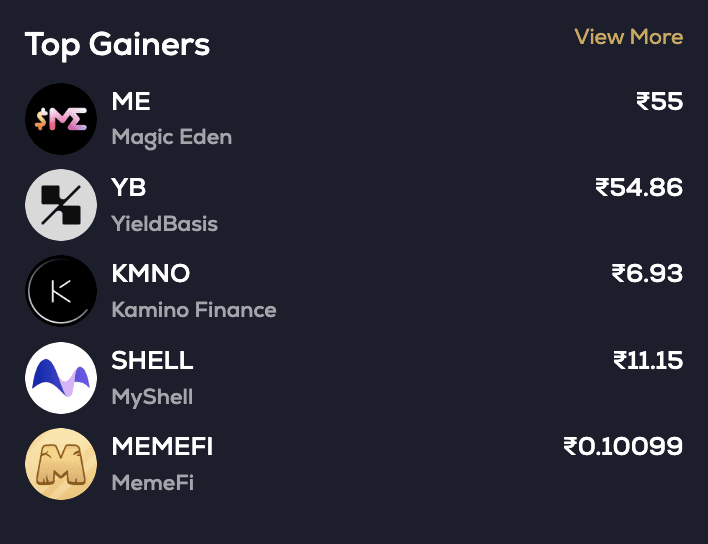Click the Kamino Finance name label
This screenshot has width=708, height=544.
point(194,310)
